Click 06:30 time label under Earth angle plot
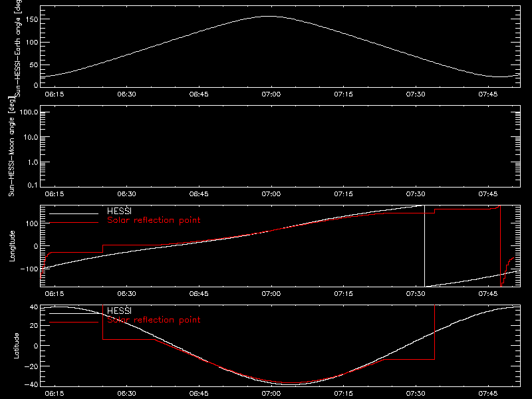This screenshot has width=532, height=399. [126, 94]
